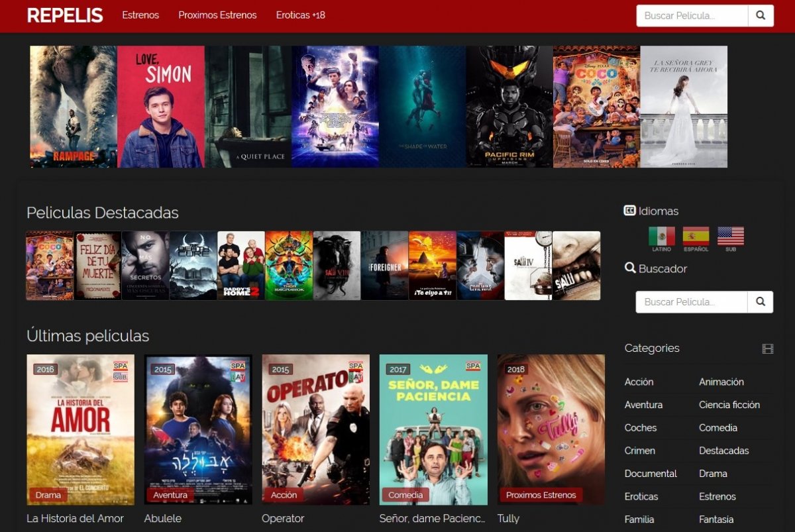The width and height of the screenshot is (795, 532).
Task: Open the Eroticas +18 menu item
Action: coord(300,15)
